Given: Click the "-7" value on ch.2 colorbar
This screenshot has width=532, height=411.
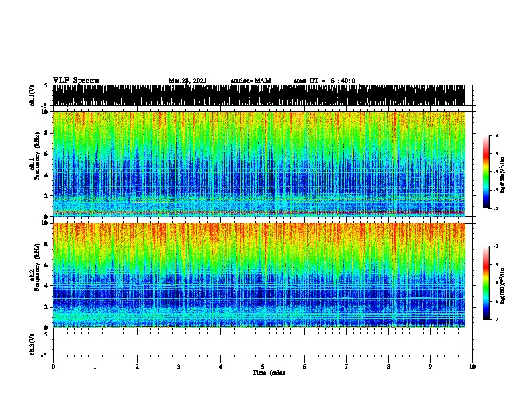Looking at the screenshot, I should tap(496, 319).
